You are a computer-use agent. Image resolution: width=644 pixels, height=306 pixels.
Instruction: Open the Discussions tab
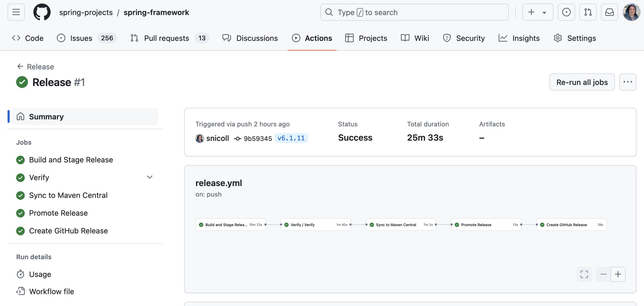(x=250, y=38)
